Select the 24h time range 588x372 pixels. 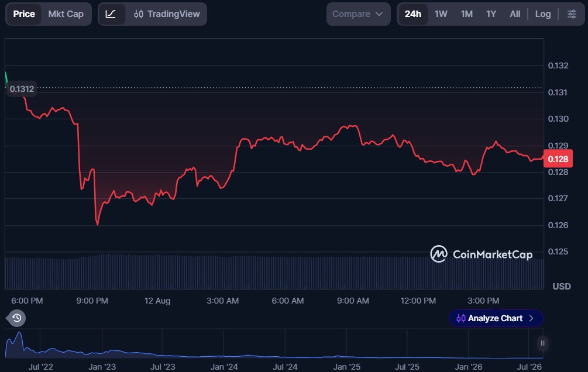pyautogui.click(x=413, y=14)
